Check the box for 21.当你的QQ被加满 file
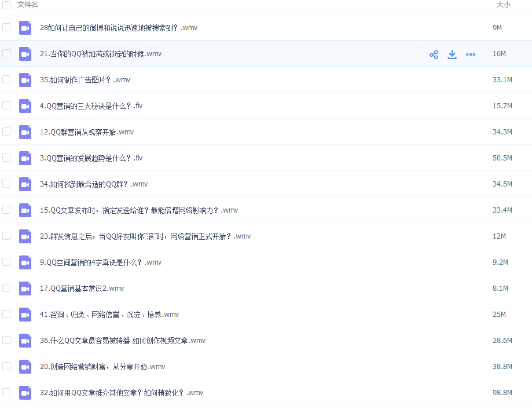532x420 pixels. [x=6, y=53]
